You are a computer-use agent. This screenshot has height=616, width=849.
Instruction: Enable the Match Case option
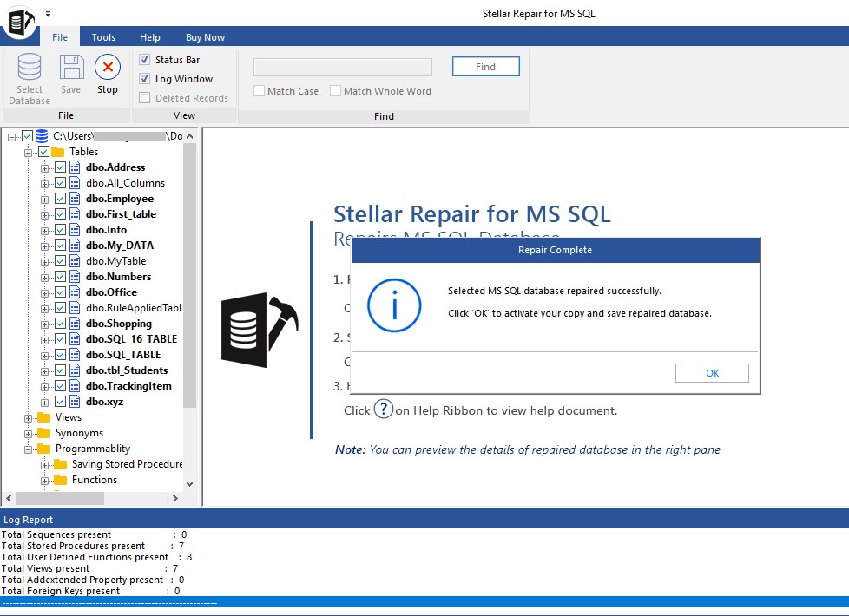(x=260, y=91)
